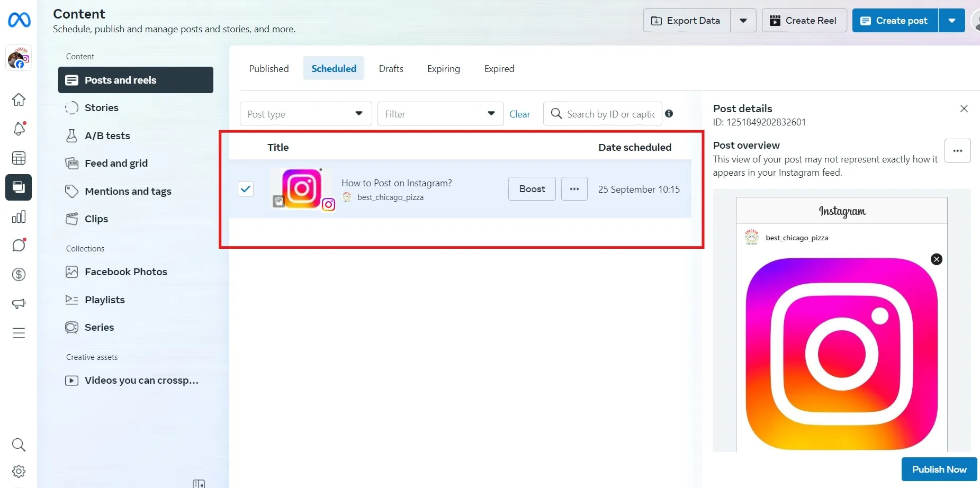Close the Post details panel
980x488 pixels.
pos(964,109)
